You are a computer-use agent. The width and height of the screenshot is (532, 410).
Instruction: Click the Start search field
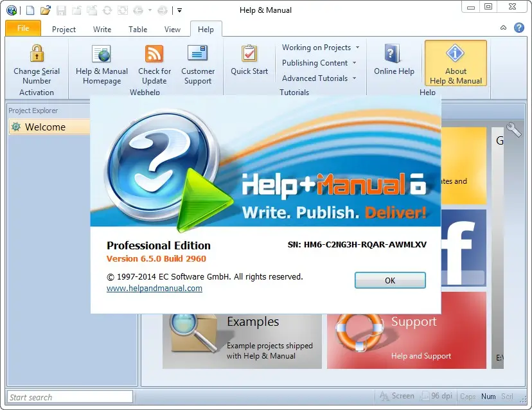[x=70, y=397]
